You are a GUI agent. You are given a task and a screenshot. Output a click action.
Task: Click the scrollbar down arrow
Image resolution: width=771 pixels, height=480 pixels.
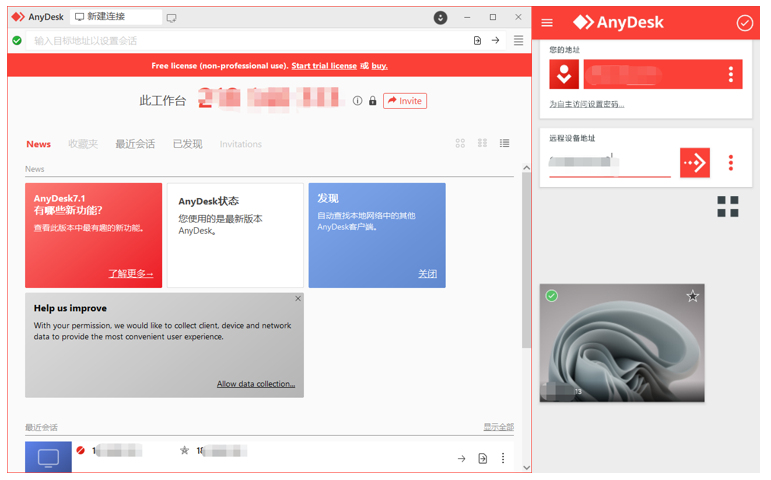click(x=526, y=468)
